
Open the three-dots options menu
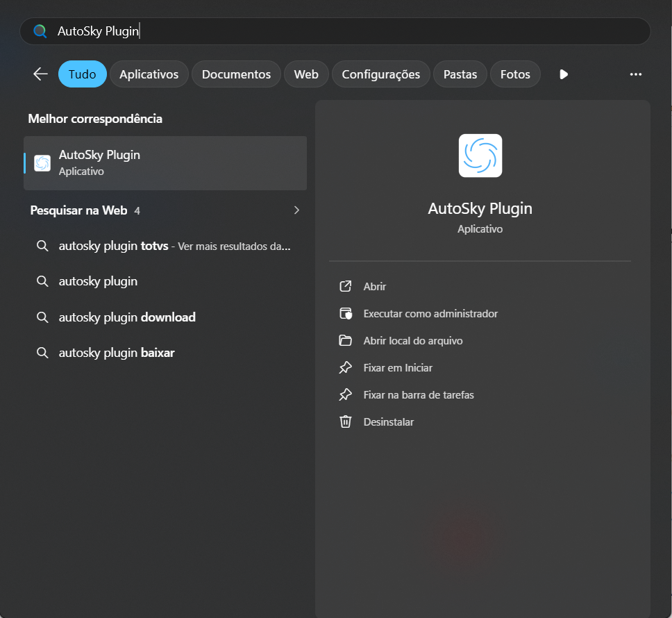pyautogui.click(x=636, y=74)
